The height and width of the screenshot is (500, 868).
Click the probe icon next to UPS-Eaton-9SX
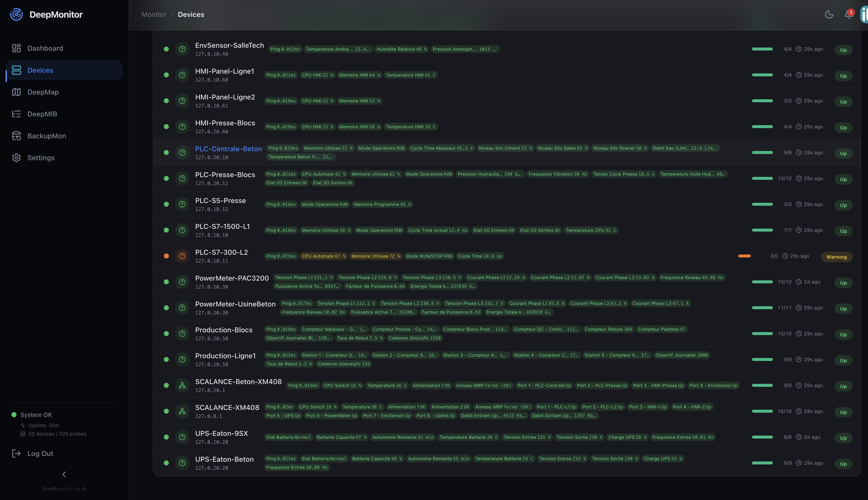tap(182, 437)
